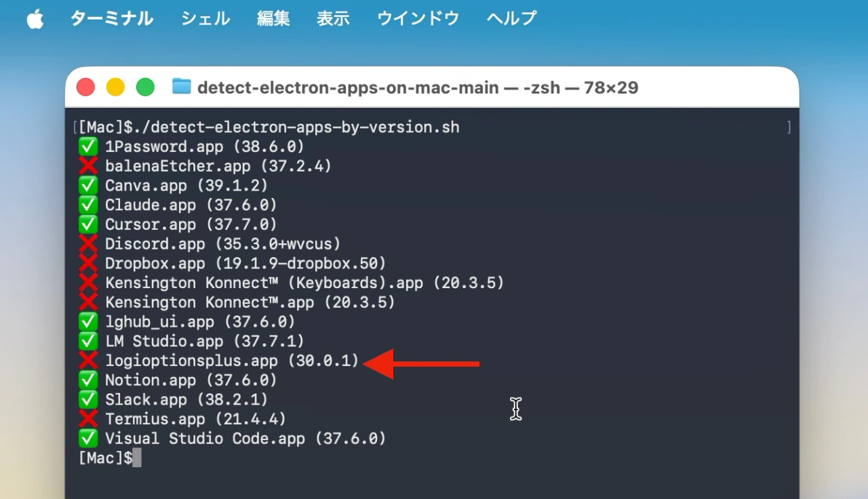868x499 pixels.
Task: Click the red X marked by the arrow
Action: tap(87, 360)
